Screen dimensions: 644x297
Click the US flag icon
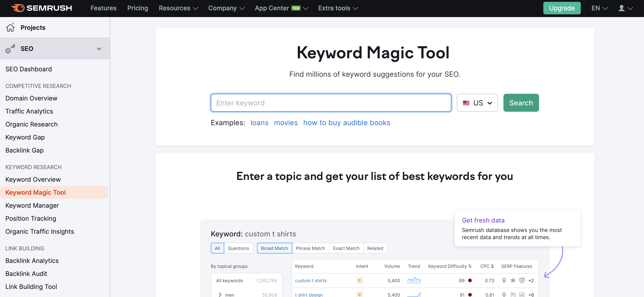point(466,103)
